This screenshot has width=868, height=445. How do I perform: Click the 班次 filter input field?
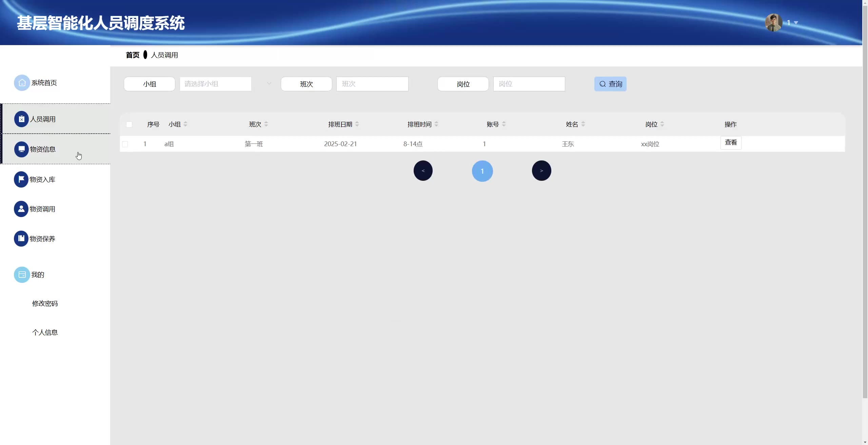(372, 84)
